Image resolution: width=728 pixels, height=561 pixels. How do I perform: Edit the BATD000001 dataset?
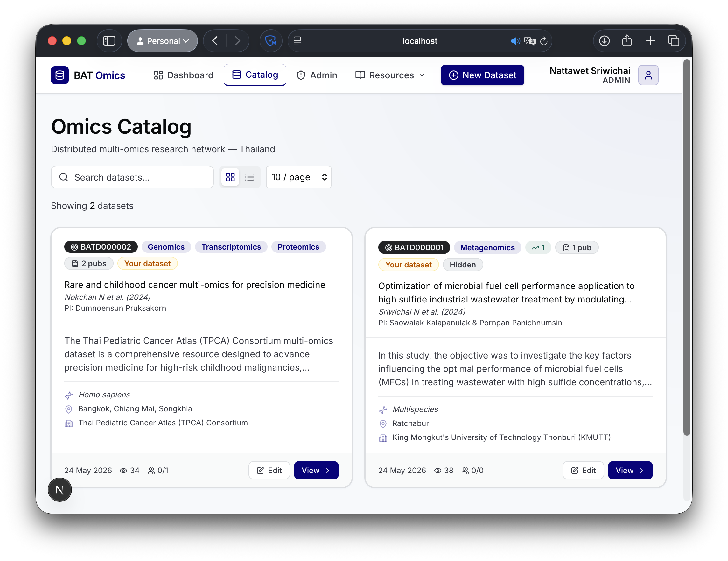coord(583,470)
